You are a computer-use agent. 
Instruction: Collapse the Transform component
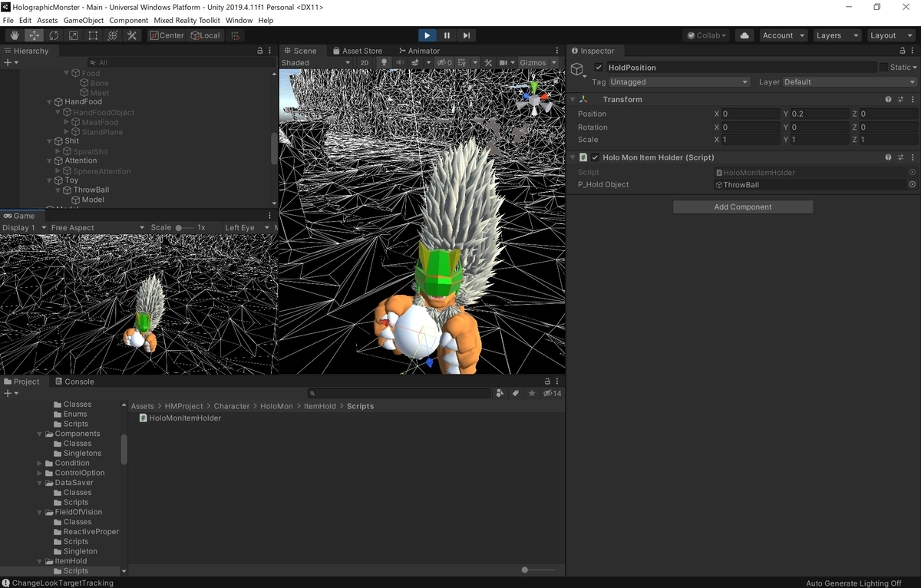[x=572, y=100]
